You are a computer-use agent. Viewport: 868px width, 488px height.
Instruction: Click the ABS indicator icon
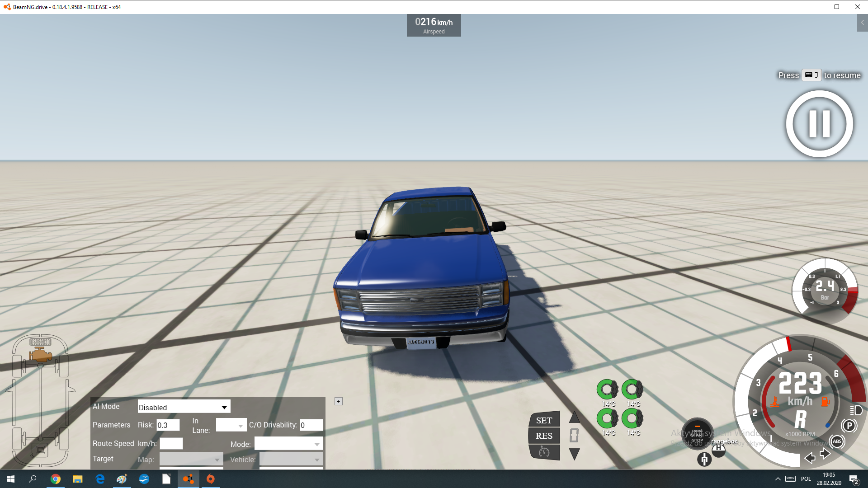pyautogui.click(x=837, y=441)
